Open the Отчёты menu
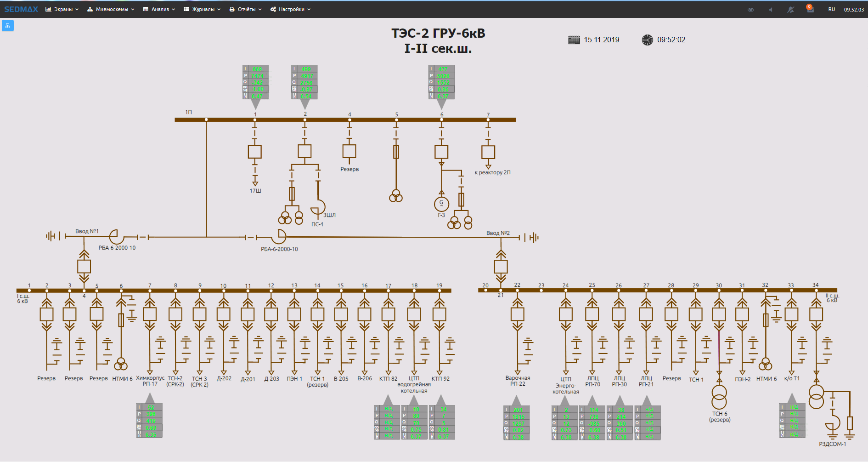Viewport: 868px width, 462px height. tap(245, 9)
